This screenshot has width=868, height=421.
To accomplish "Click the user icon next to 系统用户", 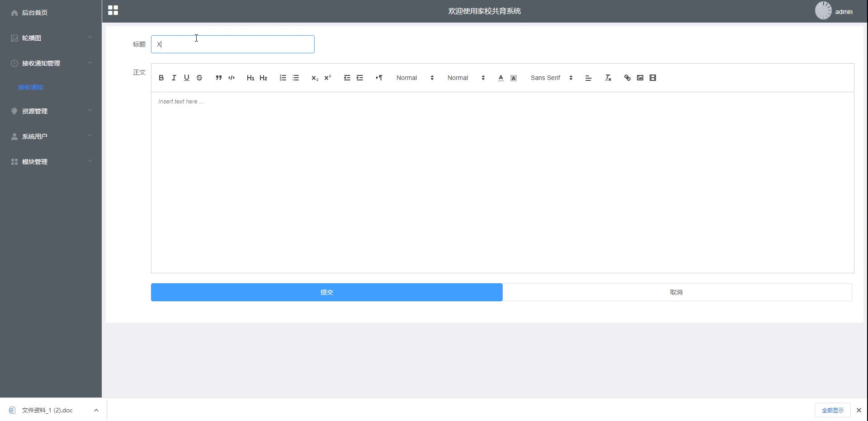I will click(14, 136).
